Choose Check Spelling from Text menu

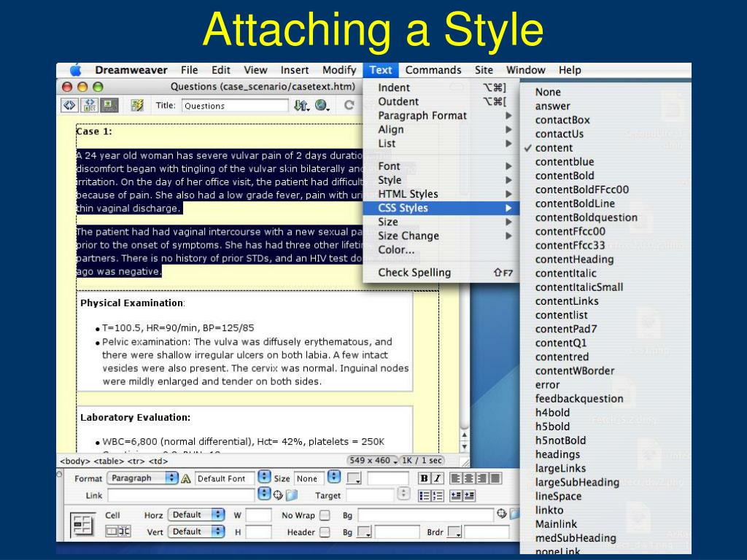(x=441, y=273)
